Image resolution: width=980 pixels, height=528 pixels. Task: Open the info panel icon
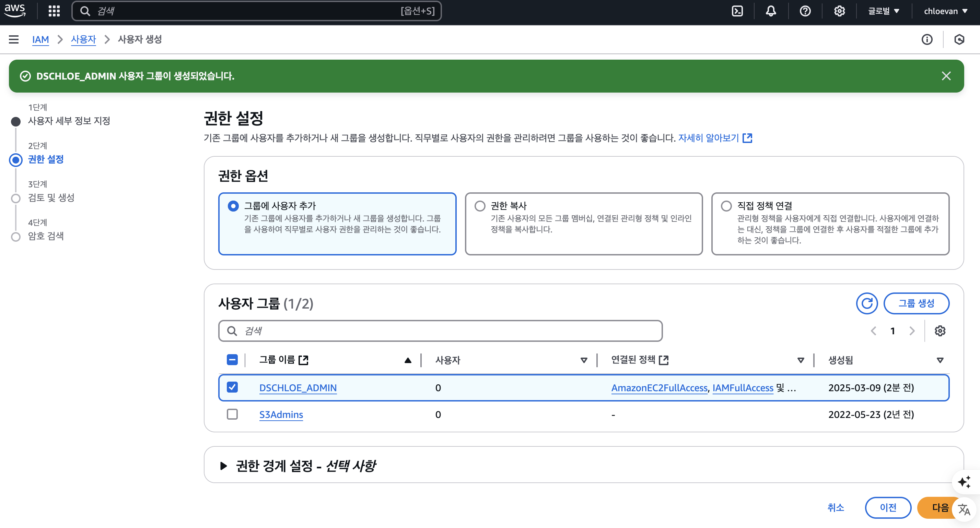pyautogui.click(x=927, y=39)
